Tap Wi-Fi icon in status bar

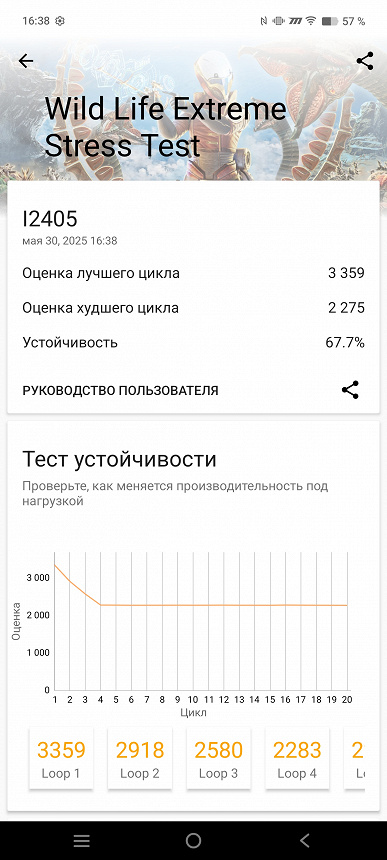(x=311, y=21)
